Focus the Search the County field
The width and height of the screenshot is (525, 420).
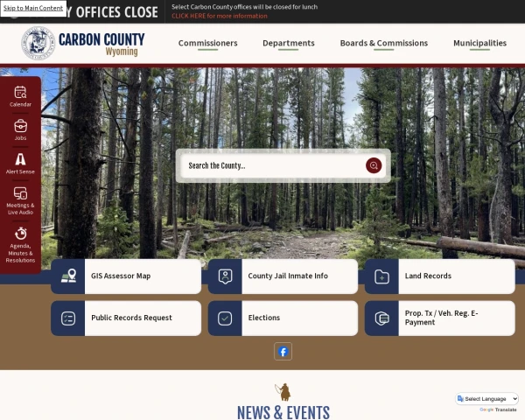coord(273,165)
